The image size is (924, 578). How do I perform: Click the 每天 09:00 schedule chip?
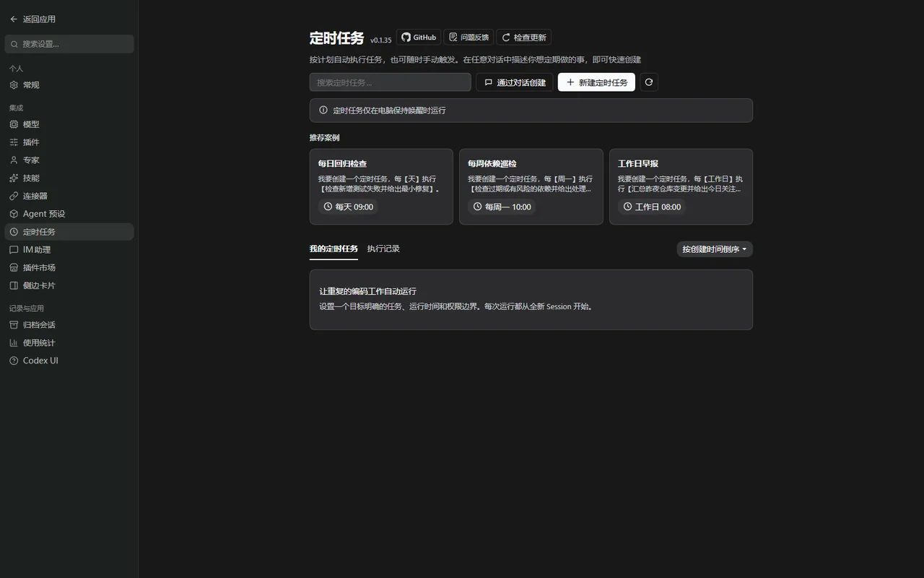(348, 207)
